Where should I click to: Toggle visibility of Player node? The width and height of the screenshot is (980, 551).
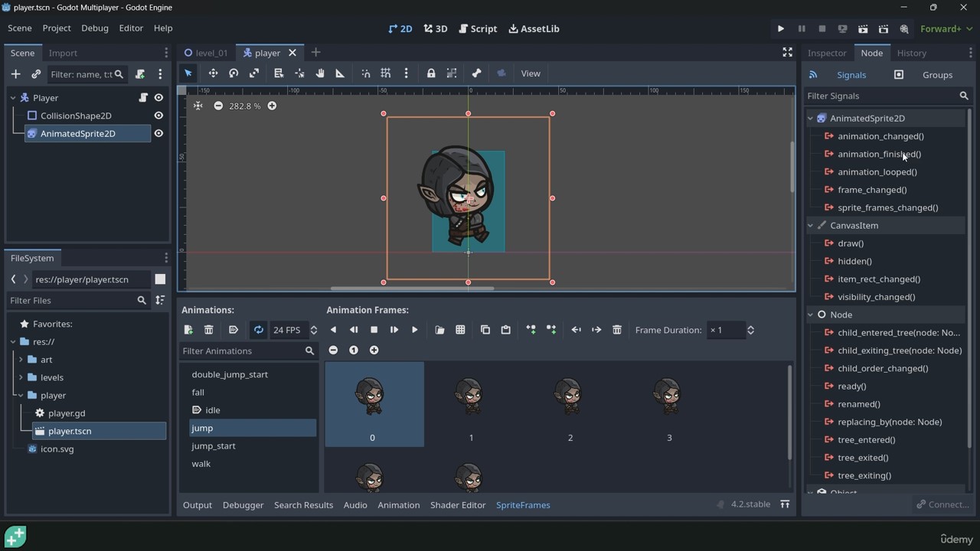point(158,98)
